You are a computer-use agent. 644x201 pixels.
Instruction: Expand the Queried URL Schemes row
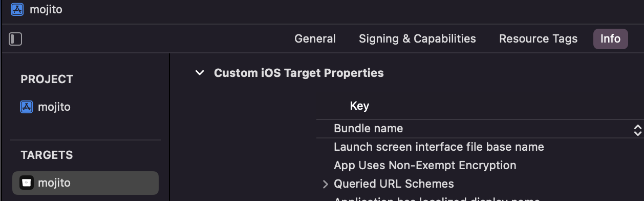pyautogui.click(x=325, y=184)
